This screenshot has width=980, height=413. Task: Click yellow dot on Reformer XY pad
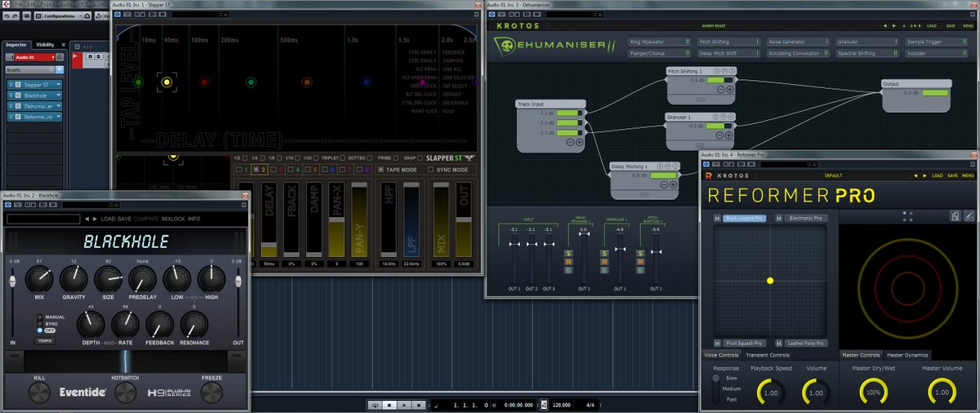[x=770, y=281]
